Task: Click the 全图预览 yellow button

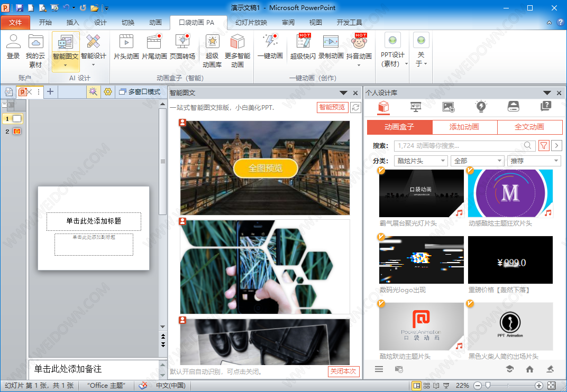Action: [x=266, y=168]
